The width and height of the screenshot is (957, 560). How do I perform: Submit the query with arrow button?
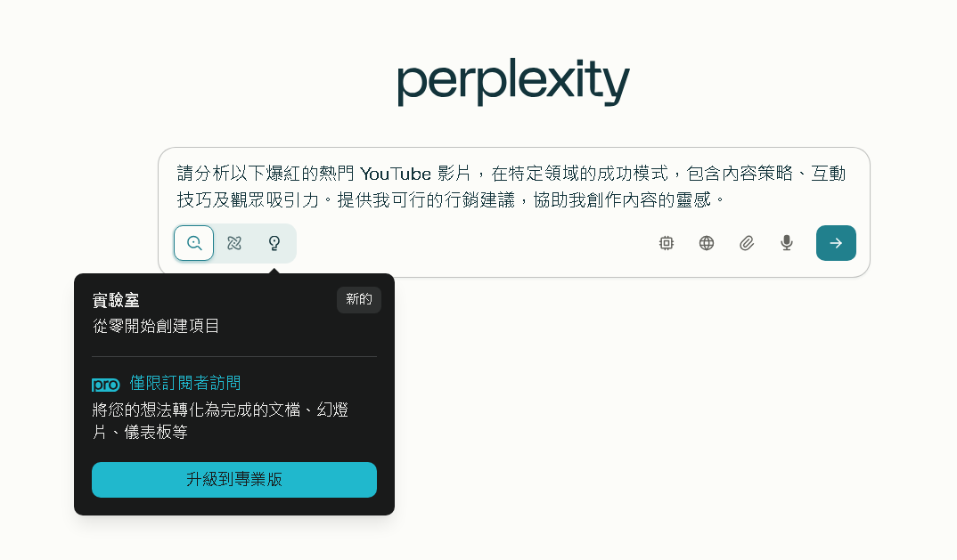836,243
